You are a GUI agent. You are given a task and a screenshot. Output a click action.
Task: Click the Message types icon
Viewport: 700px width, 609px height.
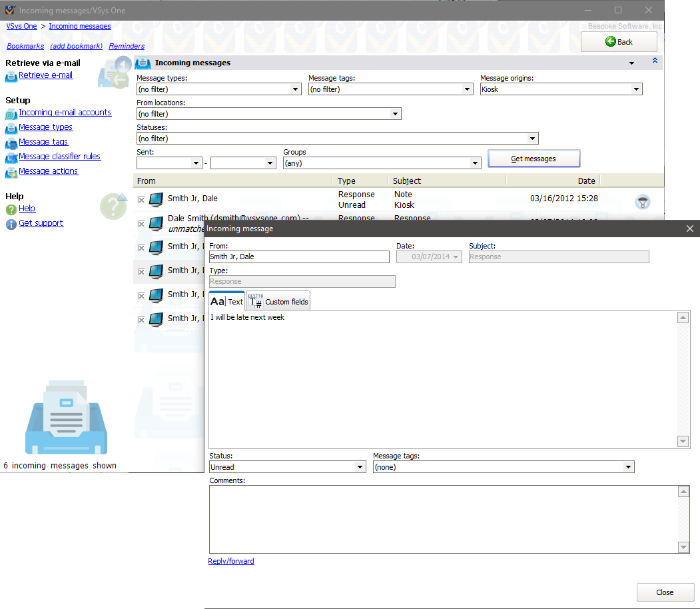point(11,129)
